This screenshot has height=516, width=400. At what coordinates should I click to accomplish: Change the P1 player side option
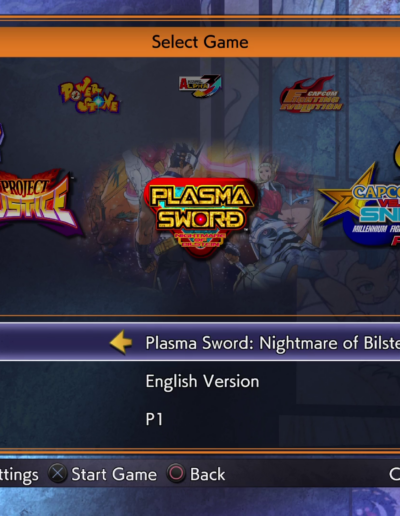click(x=154, y=419)
